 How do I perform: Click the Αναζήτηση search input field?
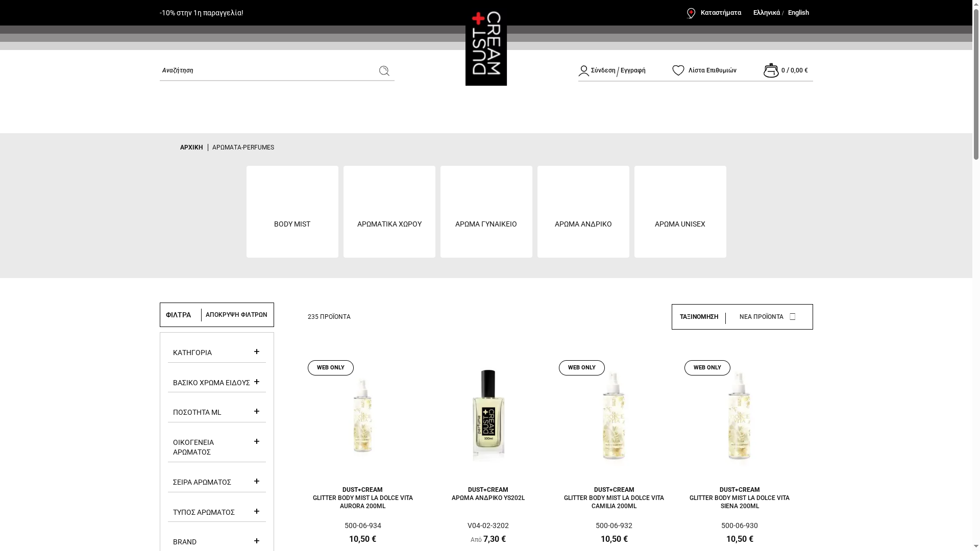pos(265,70)
